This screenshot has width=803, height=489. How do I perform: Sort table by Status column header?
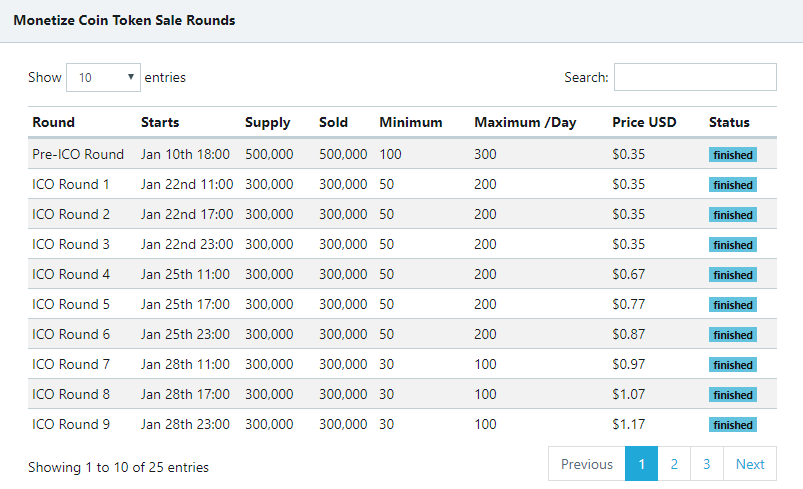(x=729, y=122)
